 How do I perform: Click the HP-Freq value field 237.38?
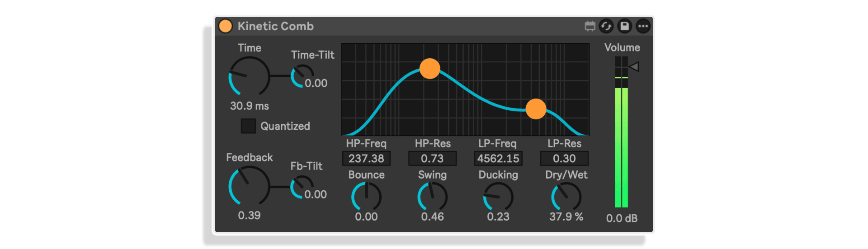pos(366,159)
